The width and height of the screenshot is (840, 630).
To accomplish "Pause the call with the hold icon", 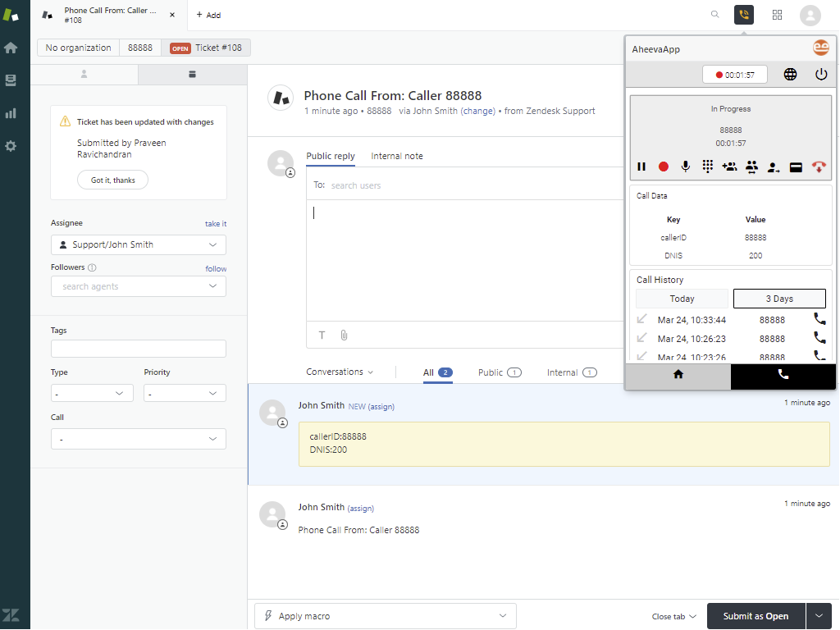I will (641, 167).
